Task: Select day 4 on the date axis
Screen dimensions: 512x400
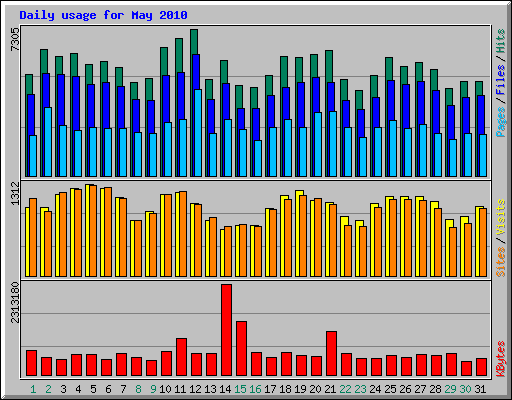Action: [x=78, y=389]
